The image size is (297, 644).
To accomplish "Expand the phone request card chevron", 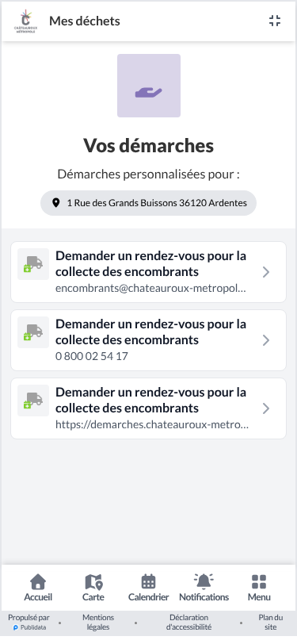I will pyautogui.click(x=266, y=340).
